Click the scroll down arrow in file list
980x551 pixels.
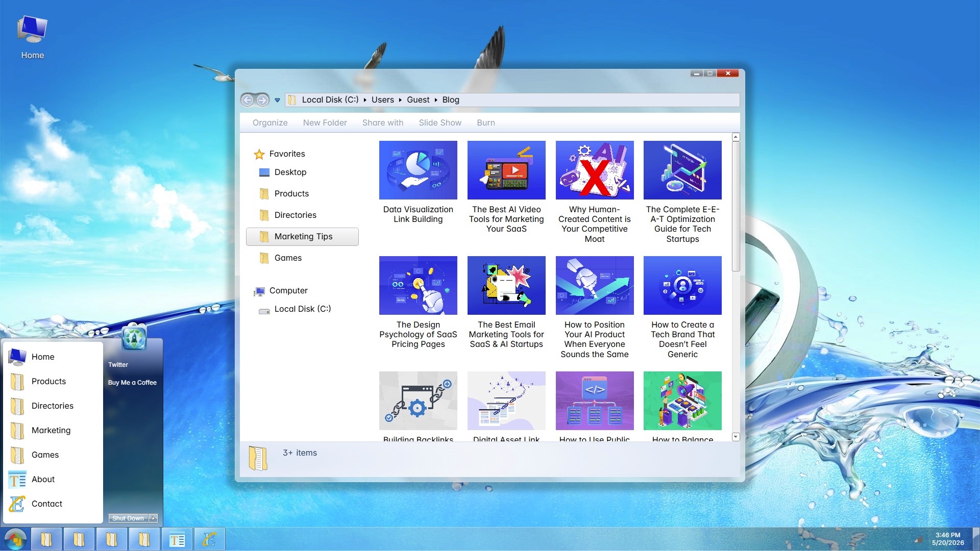(x=736, y=437)
